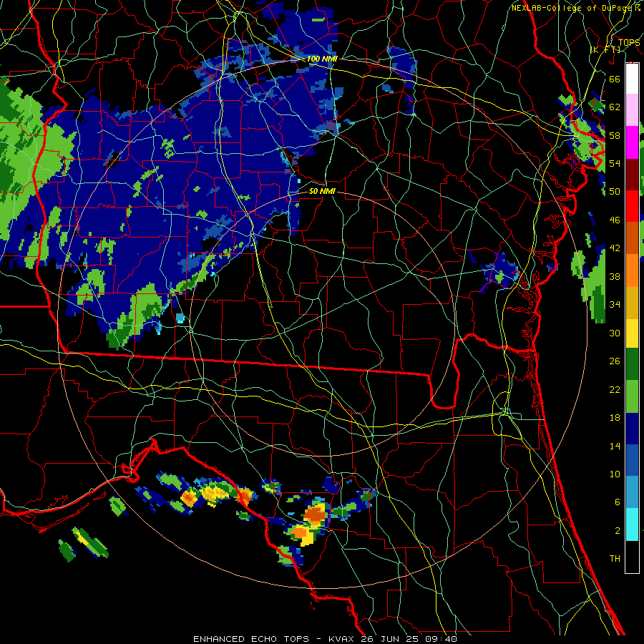This screenshot has width=644, height=644.
Task: Click the black TH swatch at legend bottom
Action: [x=632, y=557]
